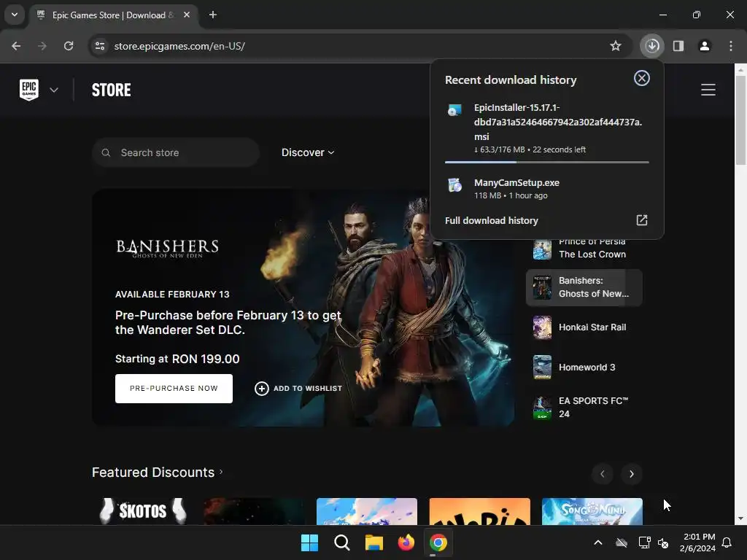Open Featured Discounts section link
Viewport: 747px width, 560px height.
158,472
